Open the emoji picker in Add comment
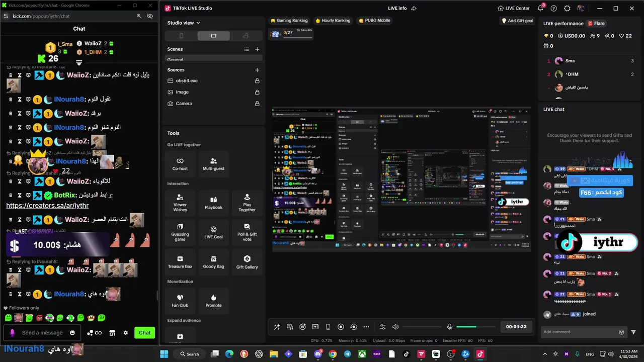Image resolution: width=644 pixels, height=362 pixels. [621, 332]
